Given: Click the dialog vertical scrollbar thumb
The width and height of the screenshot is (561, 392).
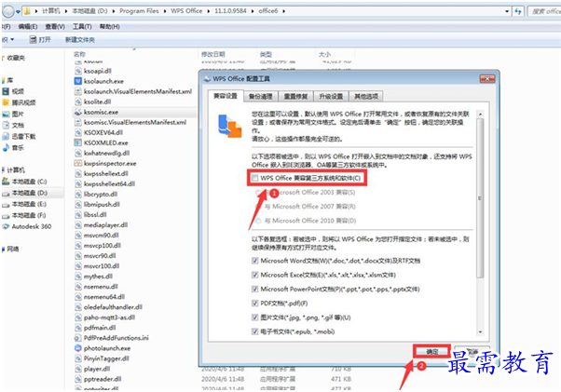Looking at the screenshot, I should pyautogui.click(x=480, y=198).
